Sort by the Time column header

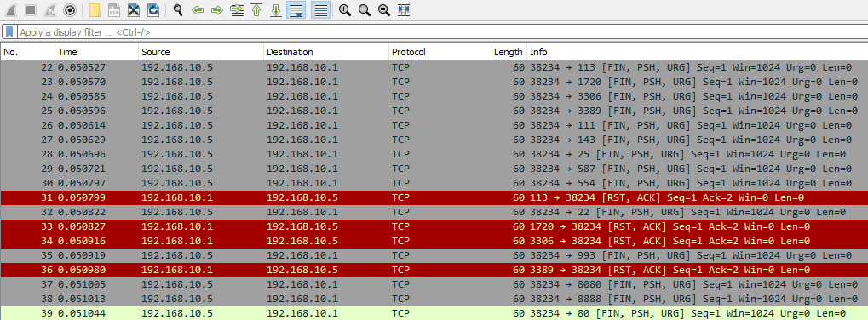pos(97,52)
